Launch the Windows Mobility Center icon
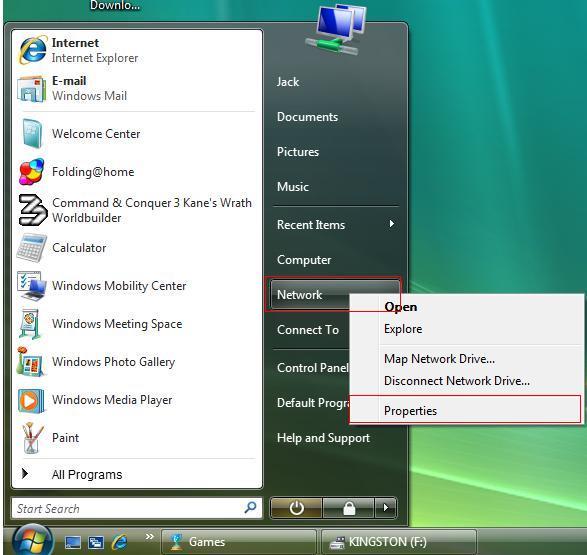 [x=31, y=286]
